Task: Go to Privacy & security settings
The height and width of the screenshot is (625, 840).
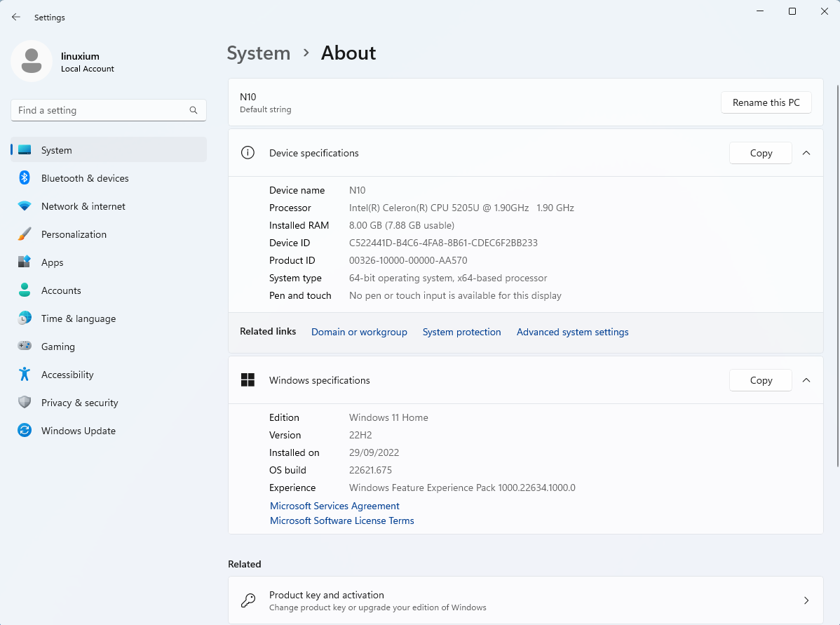Action: coord(109,403)
